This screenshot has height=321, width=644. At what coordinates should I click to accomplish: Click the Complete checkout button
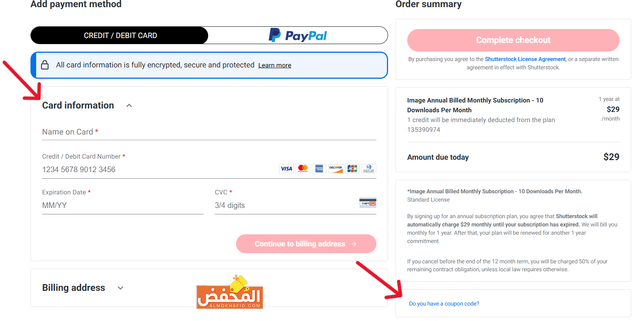[x=513, y=40]
